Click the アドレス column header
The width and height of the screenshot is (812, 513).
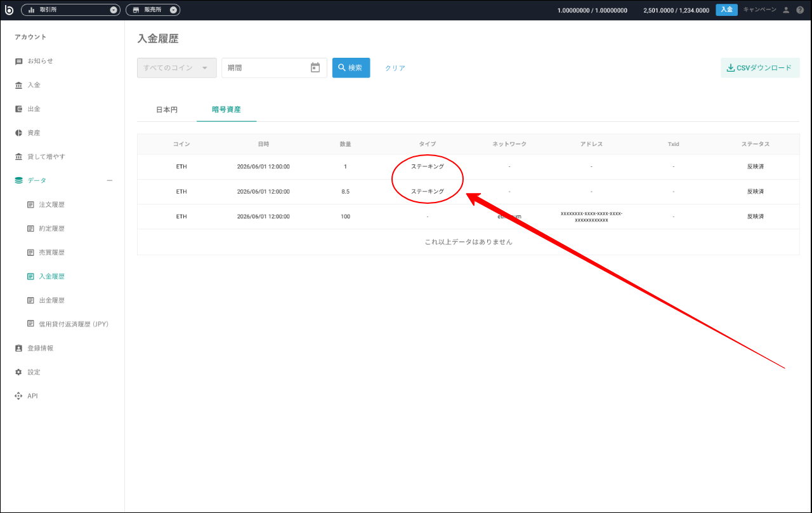point(591,144)
